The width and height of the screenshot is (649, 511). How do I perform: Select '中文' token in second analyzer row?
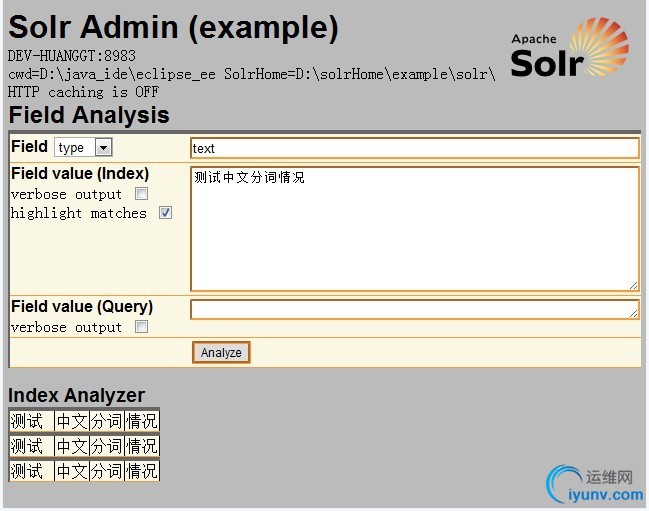point(72,446)
